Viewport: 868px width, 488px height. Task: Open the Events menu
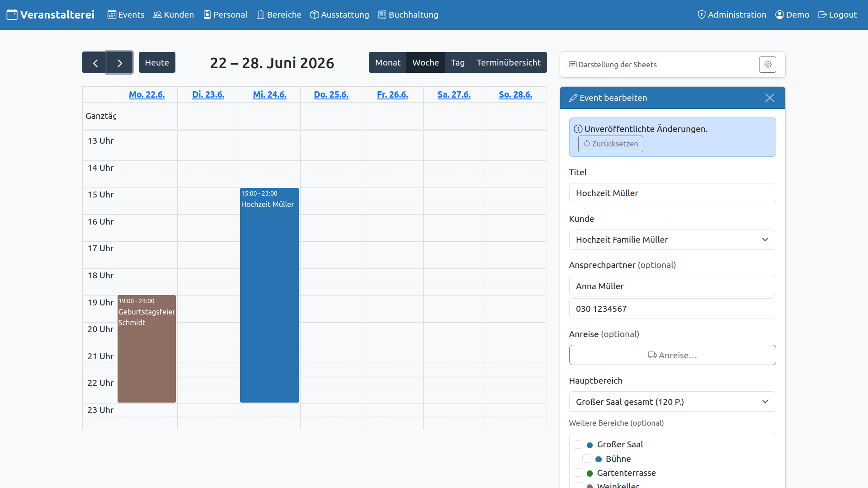126,15
